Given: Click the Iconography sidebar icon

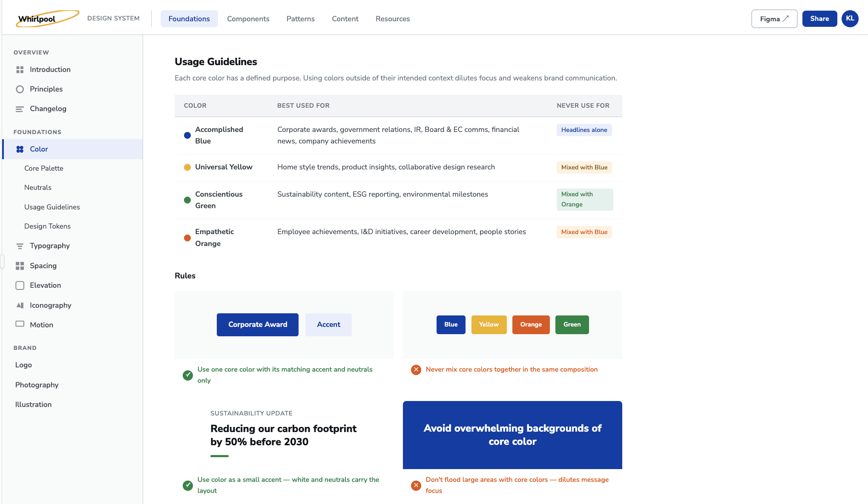Looking at the screenshot, I should click(x=20, y=305).
